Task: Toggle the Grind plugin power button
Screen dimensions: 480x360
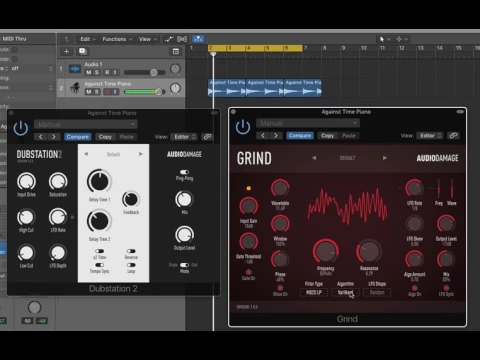Action: coord(243,127)
